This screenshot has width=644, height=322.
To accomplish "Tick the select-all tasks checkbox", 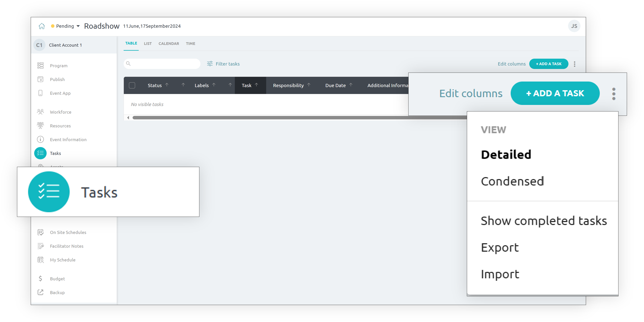I will [132, 85].
